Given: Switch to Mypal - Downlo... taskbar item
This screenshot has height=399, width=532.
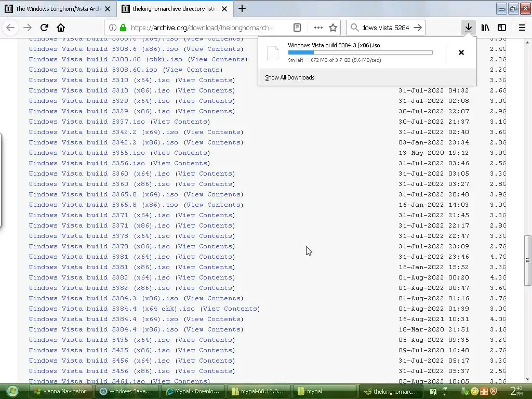Looking at the screenshot, I should tap(193, 392).
